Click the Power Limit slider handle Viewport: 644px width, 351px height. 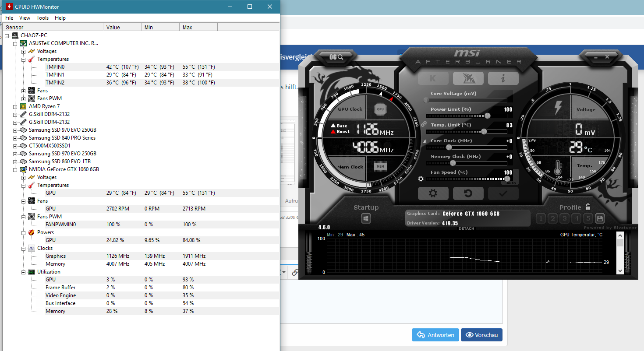488,116
